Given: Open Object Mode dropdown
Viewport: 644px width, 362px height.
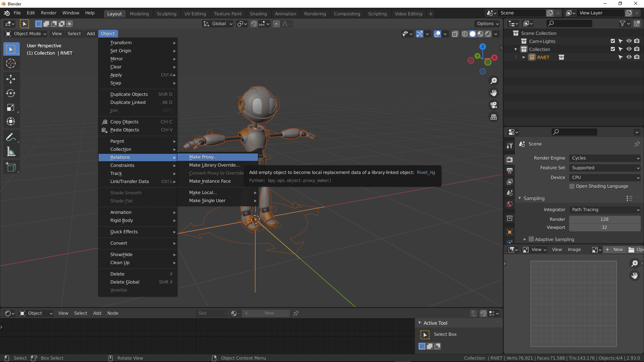Looking at the screenshot, I should 26,34.
